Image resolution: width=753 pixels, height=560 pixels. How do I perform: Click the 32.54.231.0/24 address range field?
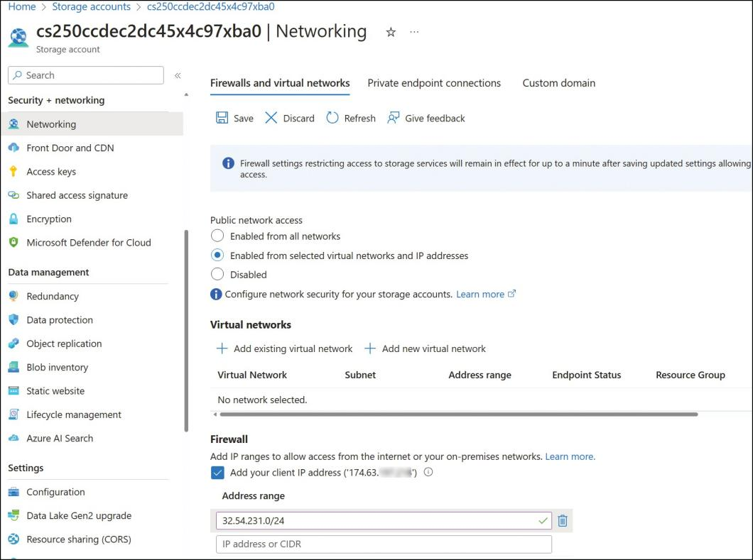tap(384, 521)
